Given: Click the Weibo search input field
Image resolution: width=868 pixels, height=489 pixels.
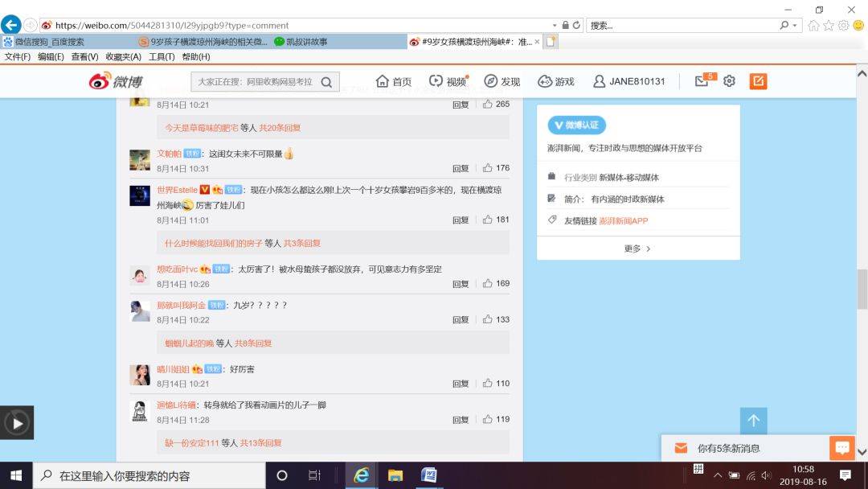Looking at the screenshot, I should click(x=255, y=81).
